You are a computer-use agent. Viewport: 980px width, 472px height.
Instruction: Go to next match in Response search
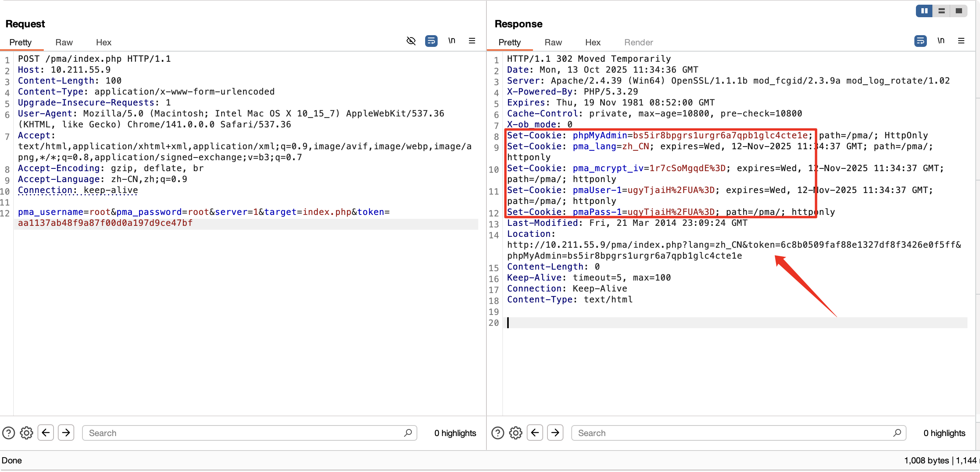555,433
